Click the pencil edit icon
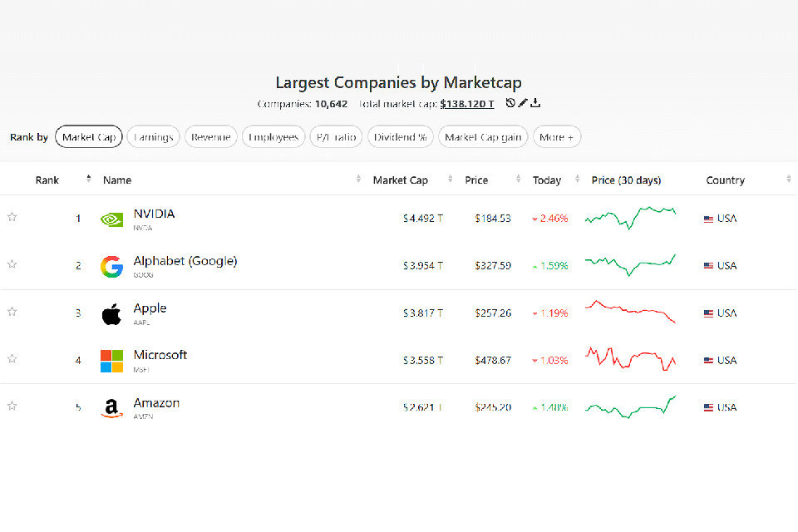 click(523, 104)
